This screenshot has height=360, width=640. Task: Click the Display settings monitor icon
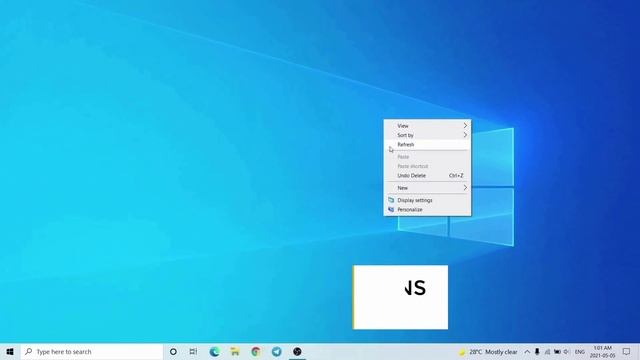[x=391, y=200]
